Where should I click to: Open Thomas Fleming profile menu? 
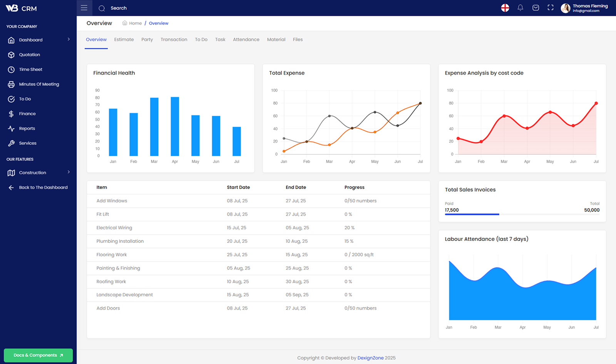pos(584,8)
